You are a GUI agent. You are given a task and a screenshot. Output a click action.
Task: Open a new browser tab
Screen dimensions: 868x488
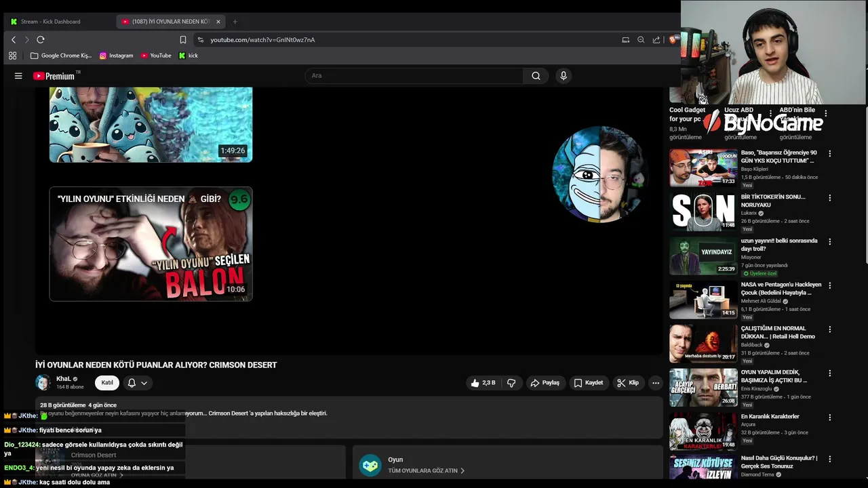tap(235, 22)
